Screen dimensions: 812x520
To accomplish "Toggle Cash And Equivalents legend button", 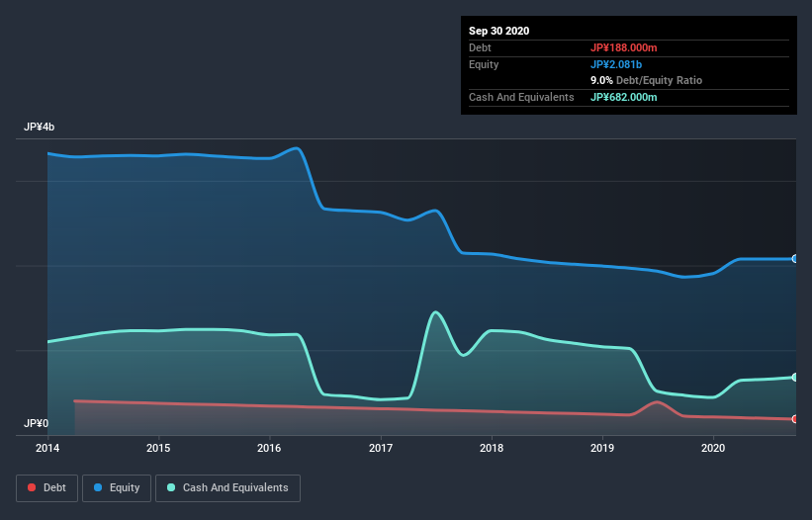I will pos(227,488).
